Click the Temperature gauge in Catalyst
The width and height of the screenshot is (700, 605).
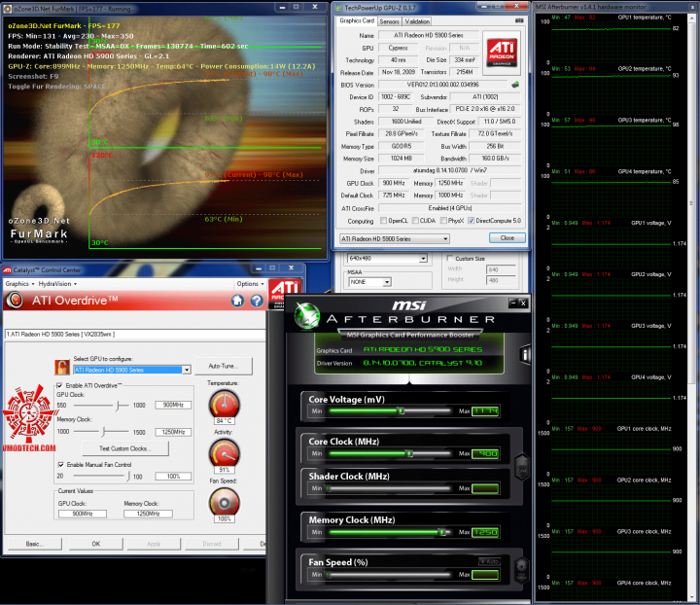pyautogui.click(x=225, y=404)
